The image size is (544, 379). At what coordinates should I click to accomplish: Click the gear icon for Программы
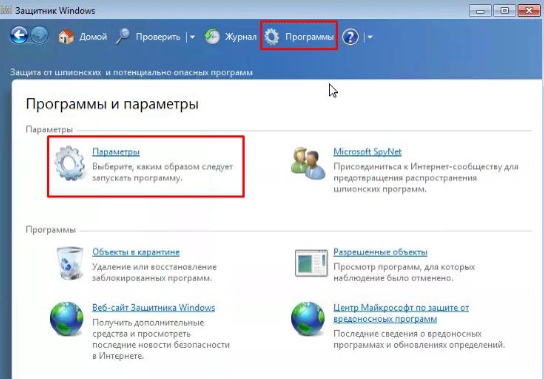pos(272,36)
